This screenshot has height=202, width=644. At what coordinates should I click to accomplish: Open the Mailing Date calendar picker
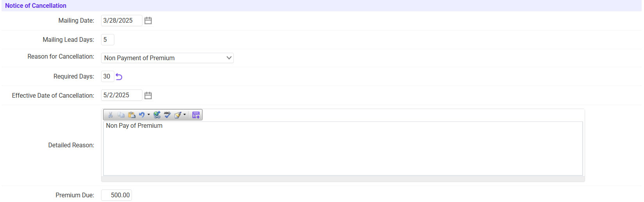tap(148, 21)
